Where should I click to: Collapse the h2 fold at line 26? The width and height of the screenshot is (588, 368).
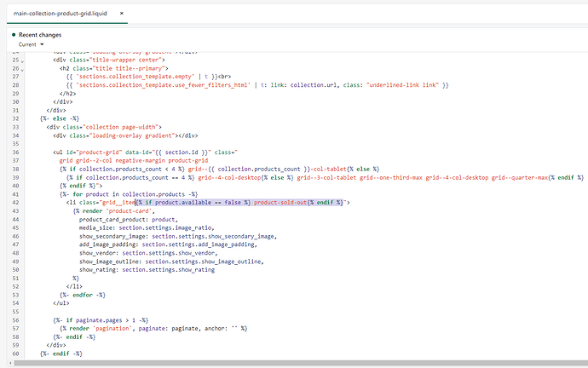tap(22, 68)
